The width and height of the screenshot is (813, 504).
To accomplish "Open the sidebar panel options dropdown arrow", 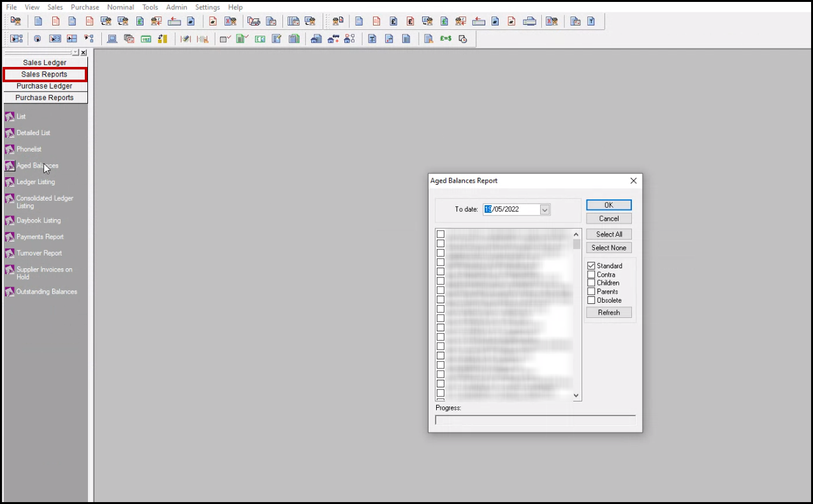I will (x=75, y=52).
